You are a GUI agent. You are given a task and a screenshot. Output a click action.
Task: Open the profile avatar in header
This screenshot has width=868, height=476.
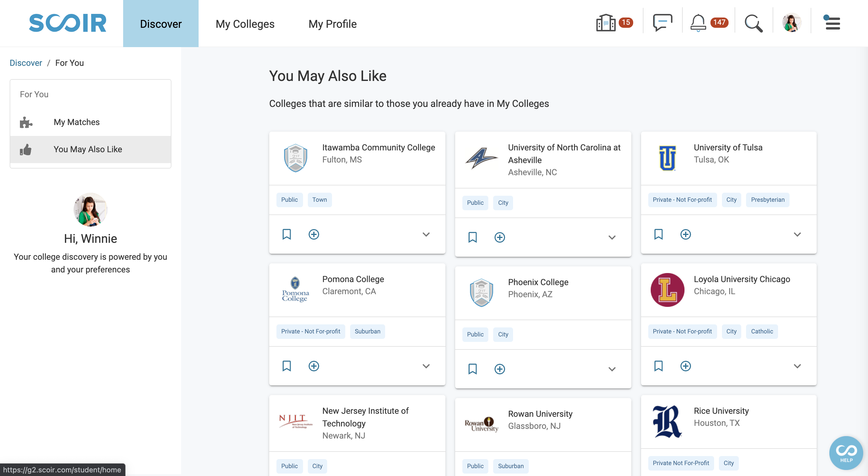[x=792, y=23]
